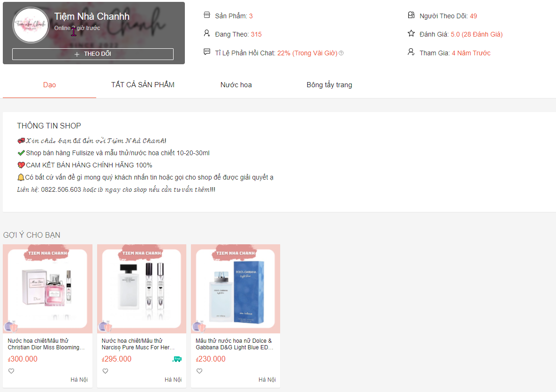Open the Dior Miss Blooming product image

[x=47, y=289]
